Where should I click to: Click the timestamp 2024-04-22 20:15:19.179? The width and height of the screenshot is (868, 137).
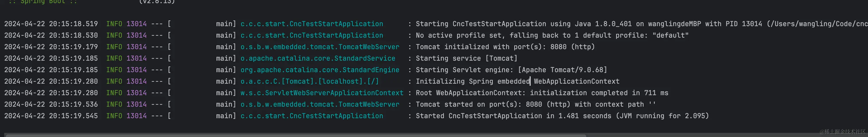click(51, 47)
